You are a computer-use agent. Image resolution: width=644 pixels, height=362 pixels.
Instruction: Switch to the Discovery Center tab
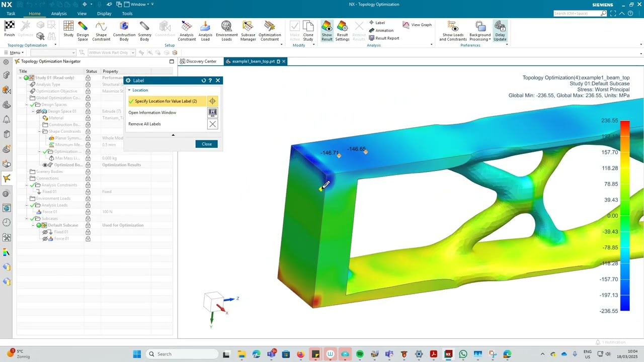pyautogui.click(x=198, y=61)
